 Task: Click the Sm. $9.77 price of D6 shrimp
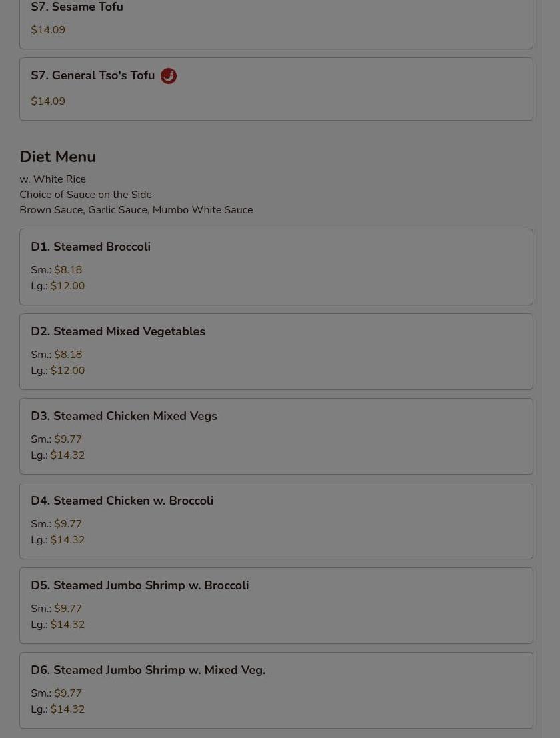57,693
